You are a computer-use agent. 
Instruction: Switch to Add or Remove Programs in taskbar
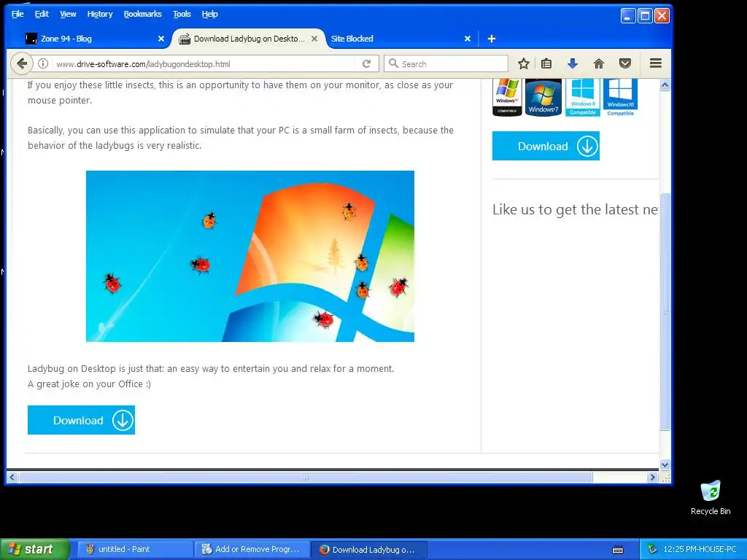[252, 549]
